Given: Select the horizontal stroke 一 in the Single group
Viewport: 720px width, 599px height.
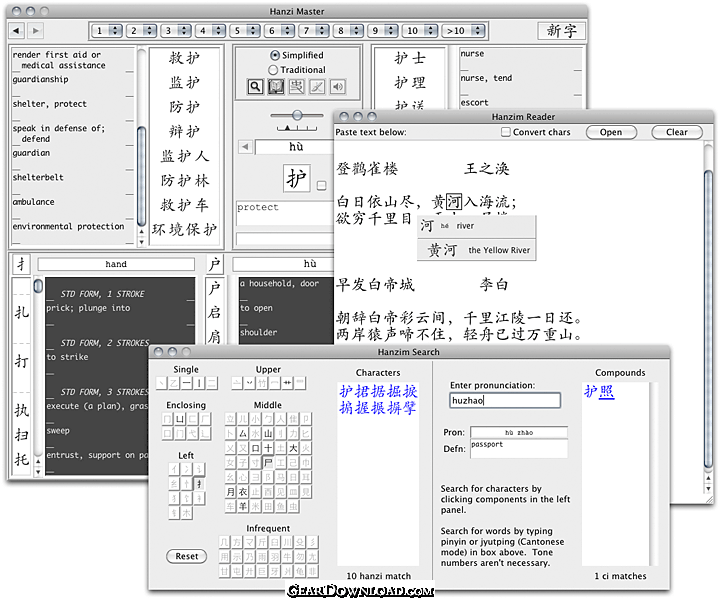Looking at the screenshot, I should coord(186,383).
